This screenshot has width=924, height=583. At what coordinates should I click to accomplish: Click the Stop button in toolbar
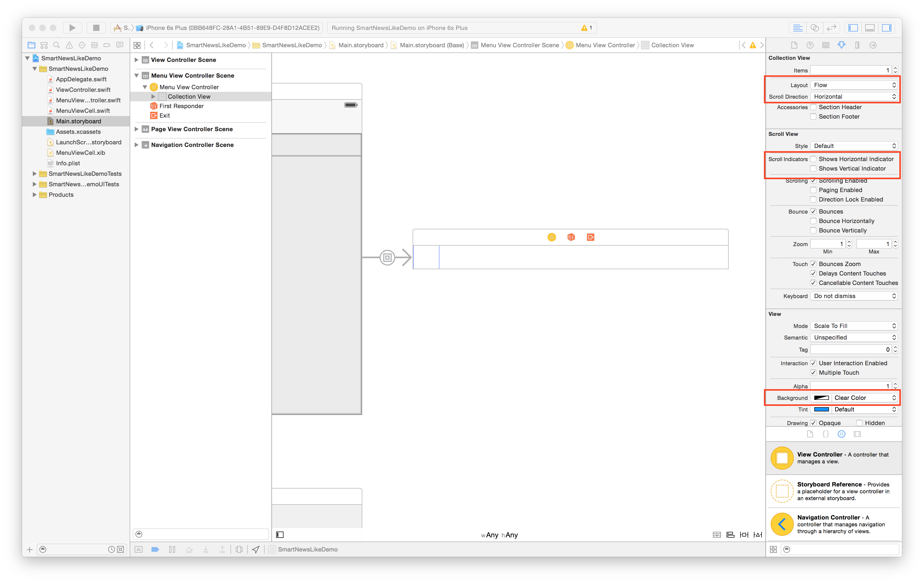(x=96, y=28)
